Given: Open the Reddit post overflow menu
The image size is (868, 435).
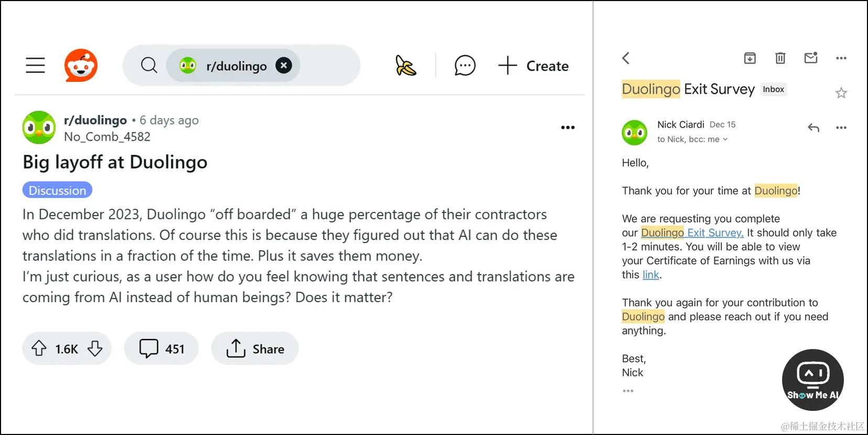Looking at the screenshot, I should 568,128.
